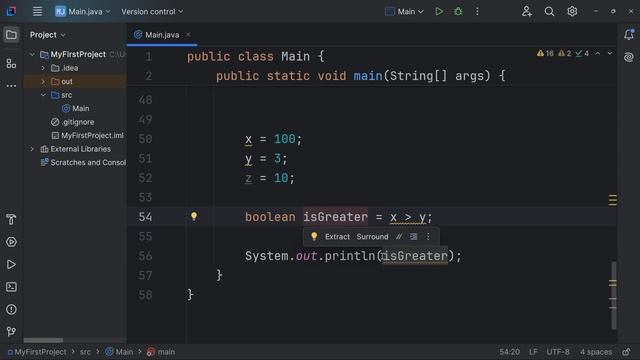Open the Main.java project dropdown
The image size is (640, 360).
(83, 11)
